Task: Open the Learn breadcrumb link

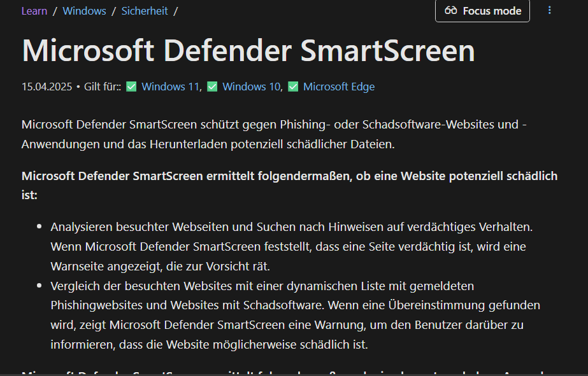Action: (34, 11)
